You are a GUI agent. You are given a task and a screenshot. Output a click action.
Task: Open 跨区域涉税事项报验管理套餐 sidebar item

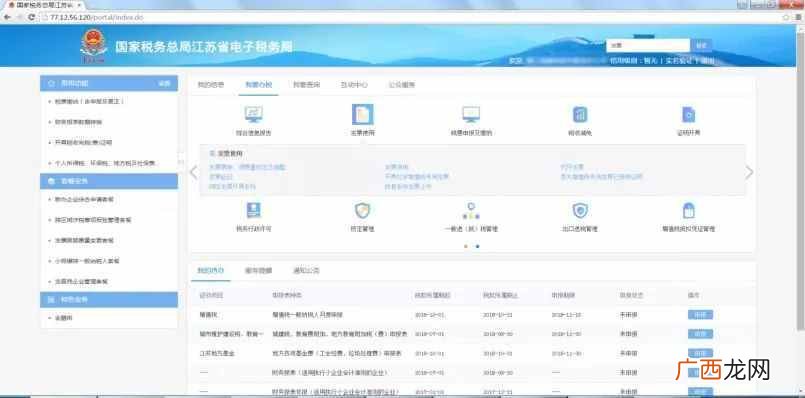[x=93, y=220]
